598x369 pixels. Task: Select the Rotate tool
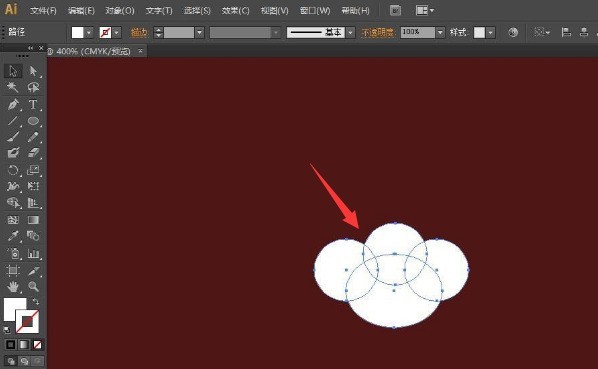pyautogui.click(x=13, y=170)
